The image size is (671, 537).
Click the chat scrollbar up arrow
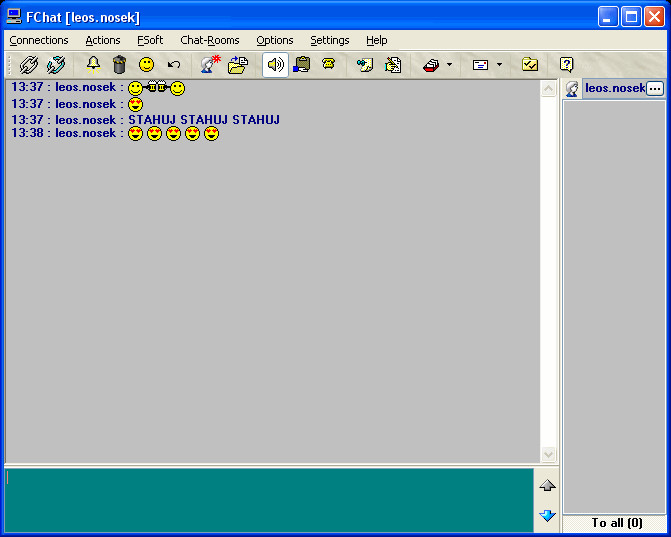click(x=549, y=89)
